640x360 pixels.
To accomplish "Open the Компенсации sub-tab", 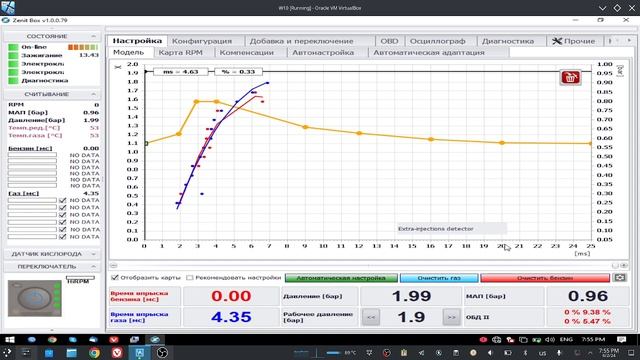I will (247, 53).
